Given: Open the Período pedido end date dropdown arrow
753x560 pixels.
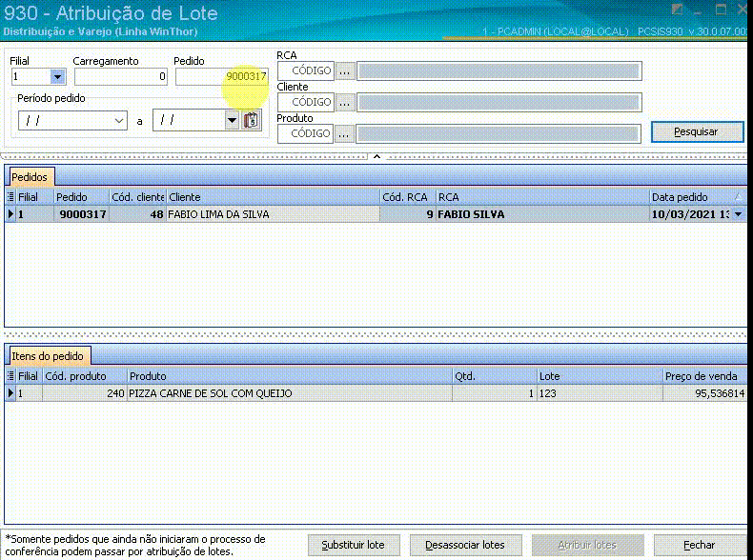Looking at the screenshot, I should click(232, 120).
